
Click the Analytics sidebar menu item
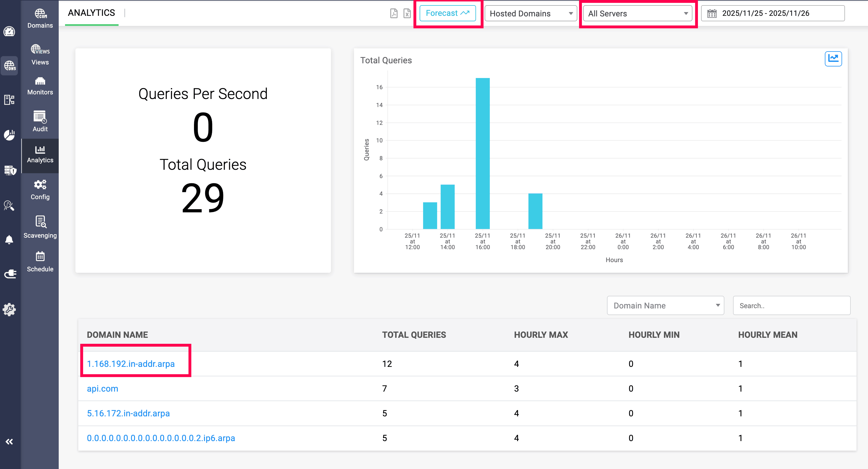click(40, 155)
